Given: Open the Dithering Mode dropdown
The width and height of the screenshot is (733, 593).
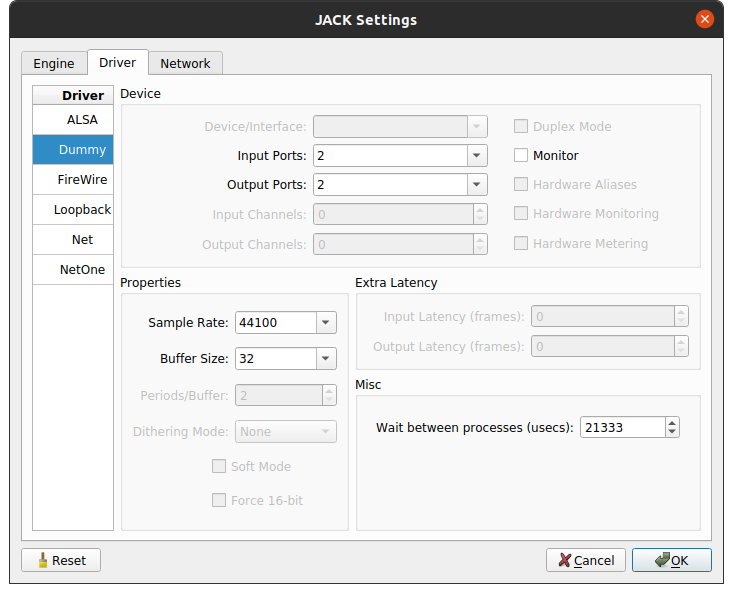Looking at the screenshot, I should point(286,431).
